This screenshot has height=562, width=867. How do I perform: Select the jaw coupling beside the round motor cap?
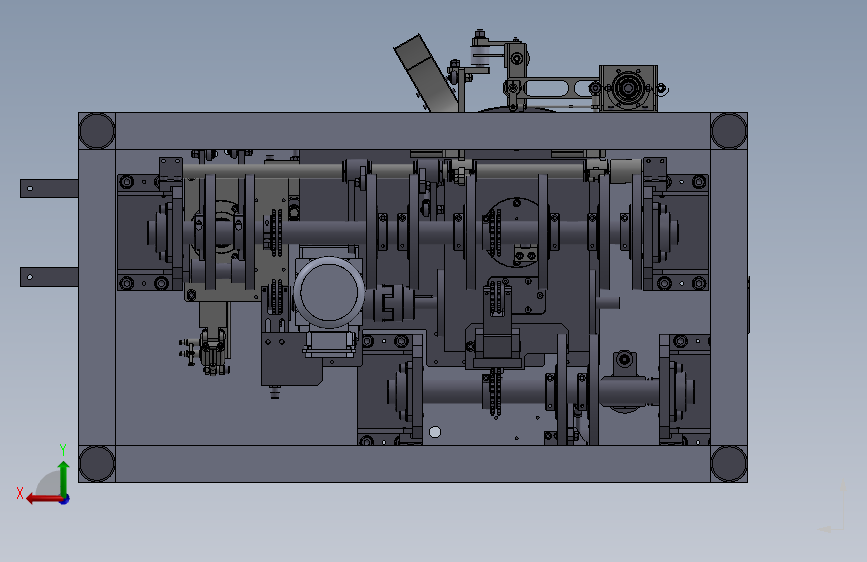[x=393, y=303]
